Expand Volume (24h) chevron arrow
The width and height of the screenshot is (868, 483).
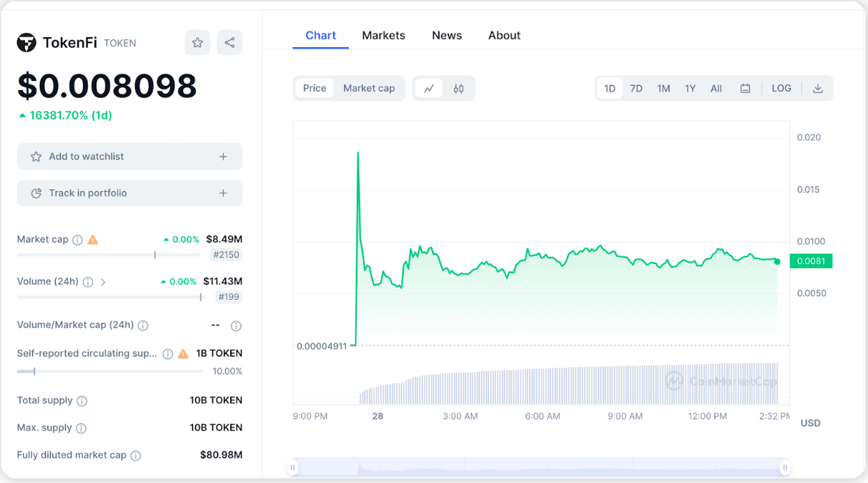[103, 282]
